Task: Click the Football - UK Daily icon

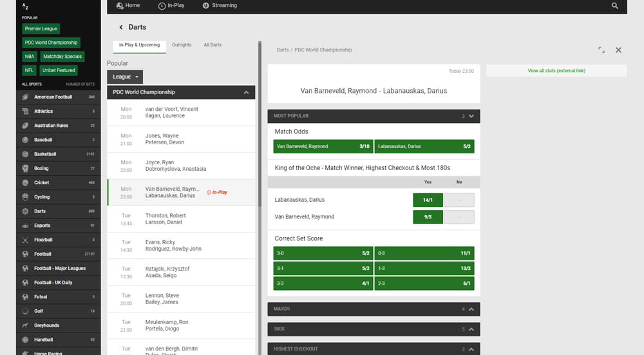Action: point(26,283)
